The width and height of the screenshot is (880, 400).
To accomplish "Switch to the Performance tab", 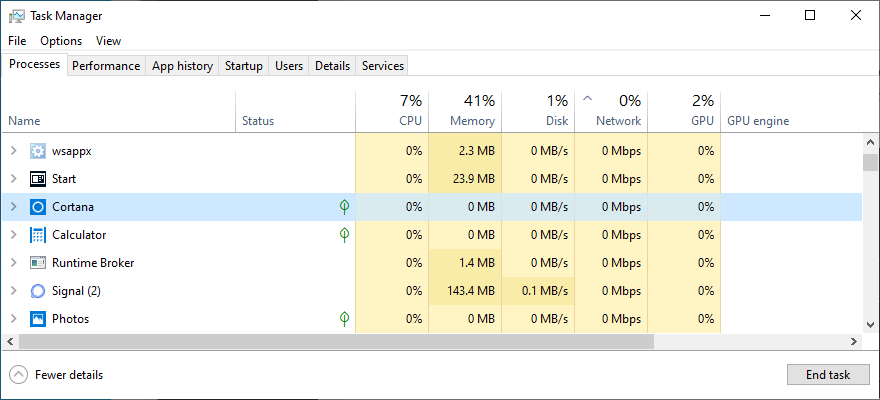I will [105, 66].
